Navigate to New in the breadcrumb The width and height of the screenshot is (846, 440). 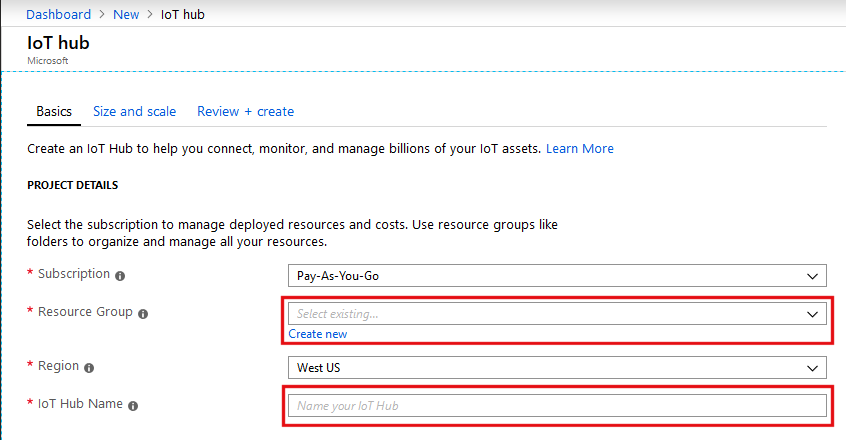(x=126, y=15)
